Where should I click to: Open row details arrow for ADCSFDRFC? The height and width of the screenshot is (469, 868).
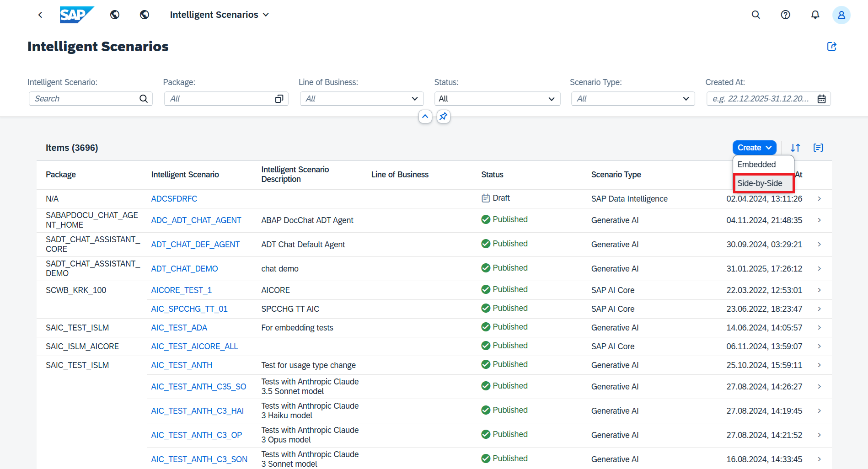coord(820,199)
